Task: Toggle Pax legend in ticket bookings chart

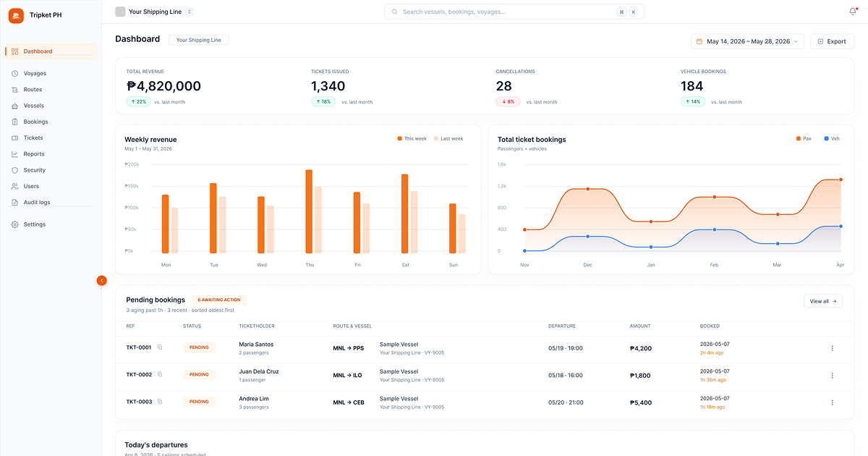Action: point(804,138)
